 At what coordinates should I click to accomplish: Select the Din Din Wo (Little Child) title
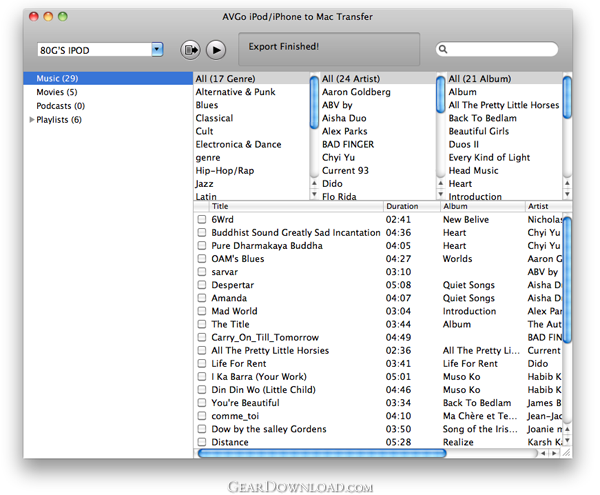click(x=263, y=390)
